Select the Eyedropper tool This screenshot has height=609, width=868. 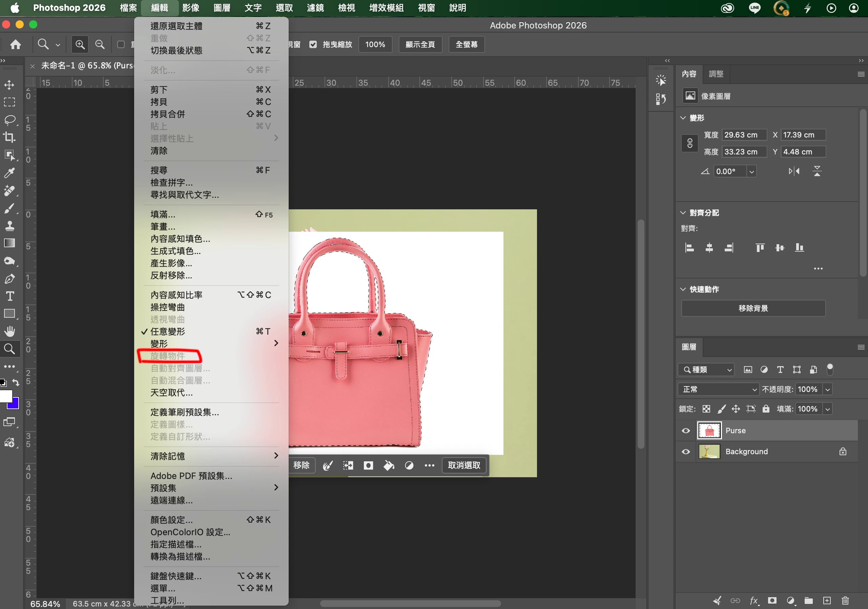coord(9,173)
